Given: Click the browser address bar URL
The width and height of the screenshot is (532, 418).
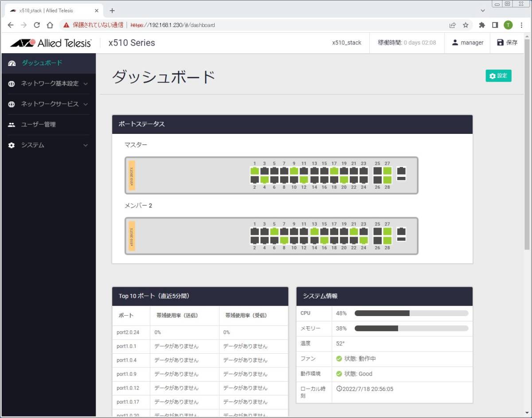Looking at the screenshot, I should [x=173, y=25].
